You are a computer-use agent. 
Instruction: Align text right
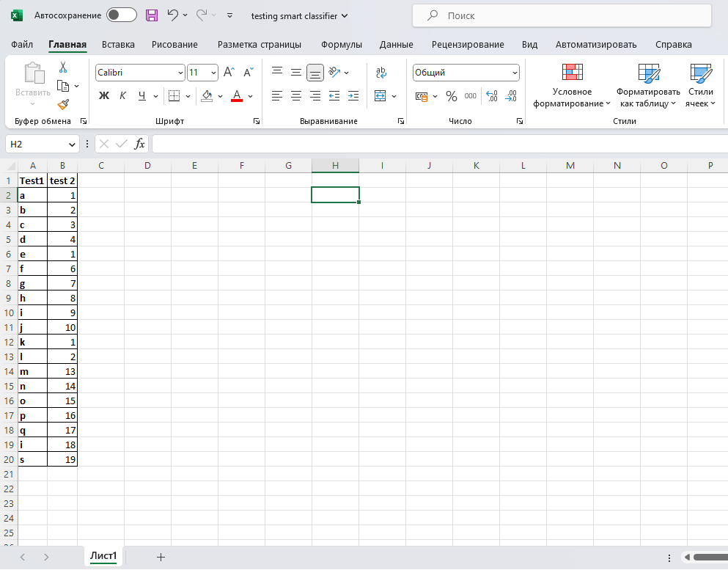(315, 95)
